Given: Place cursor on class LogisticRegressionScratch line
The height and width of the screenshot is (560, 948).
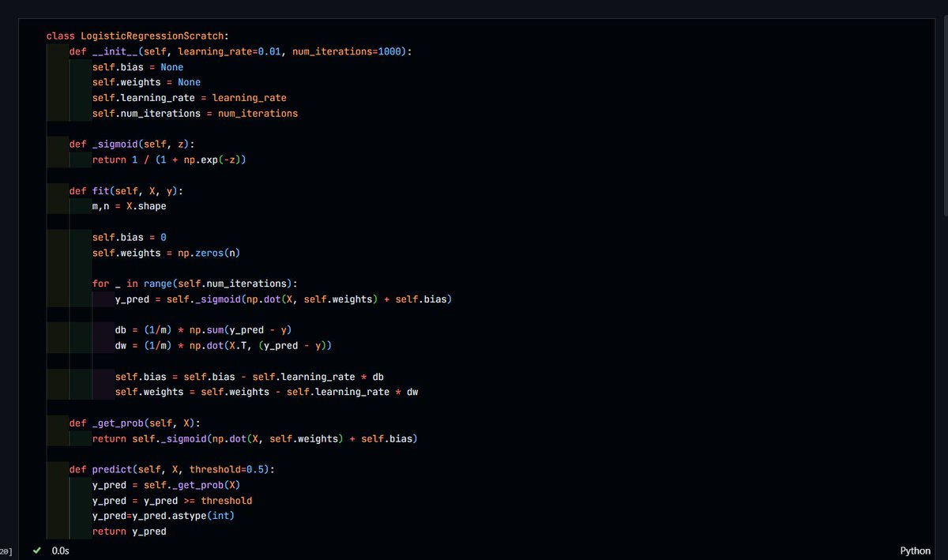Looking at the screenshot, I should click(x=137, y=36).
